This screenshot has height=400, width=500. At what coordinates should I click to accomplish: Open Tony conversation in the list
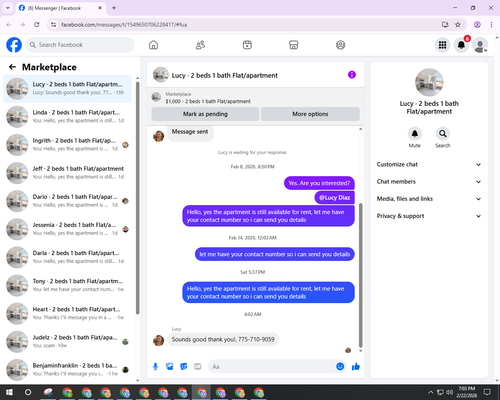tap(67, 285)
